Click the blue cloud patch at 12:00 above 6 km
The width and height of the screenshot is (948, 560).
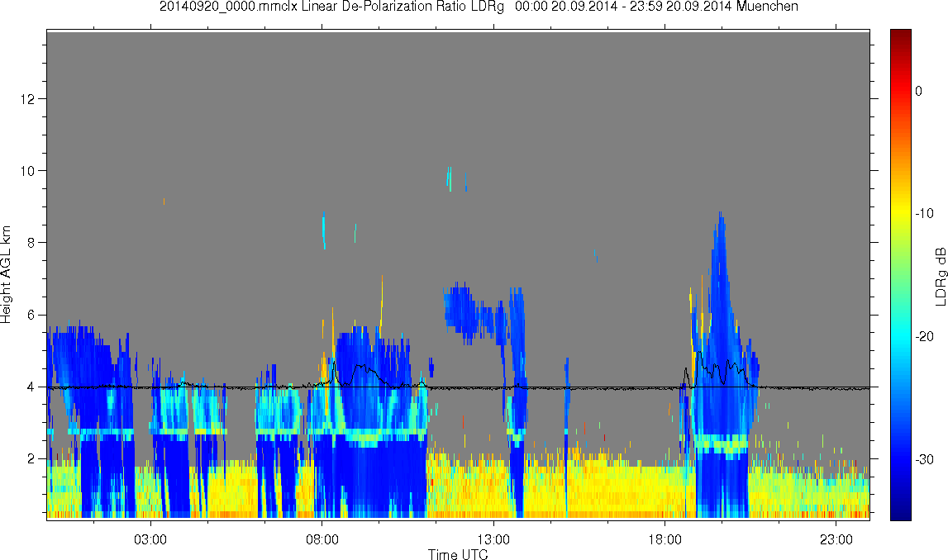463,311
